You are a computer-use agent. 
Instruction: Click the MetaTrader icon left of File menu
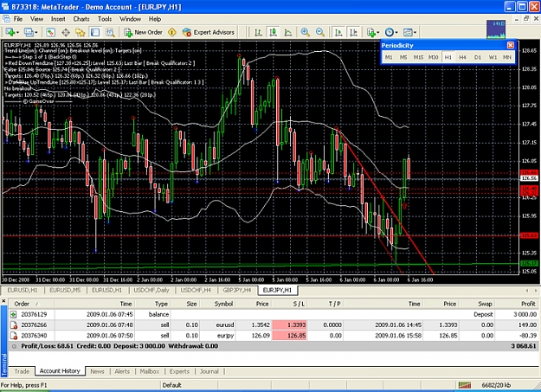(x=6, y=19)
